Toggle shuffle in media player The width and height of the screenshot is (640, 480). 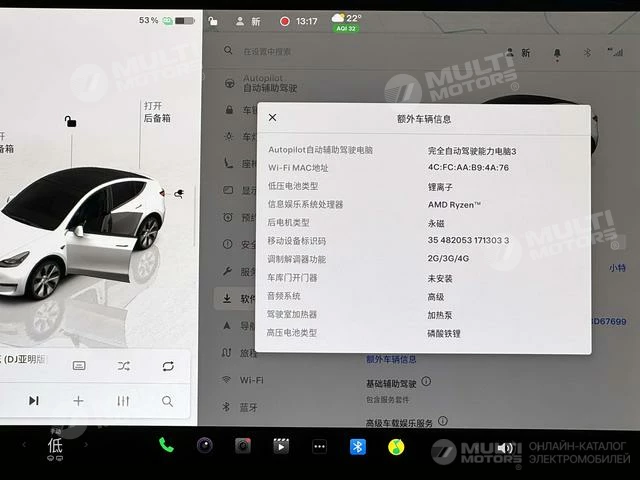(124, 366)
